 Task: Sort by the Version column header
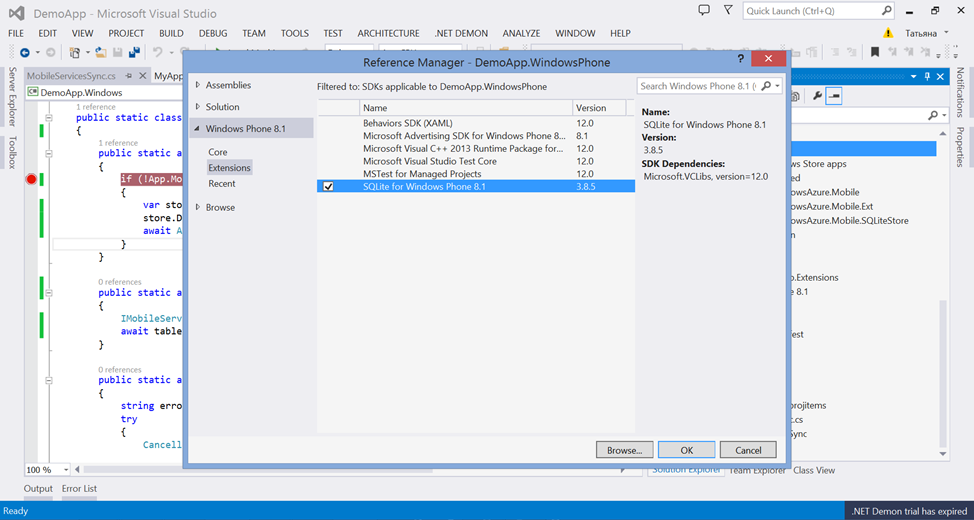[x=598, y=108]
